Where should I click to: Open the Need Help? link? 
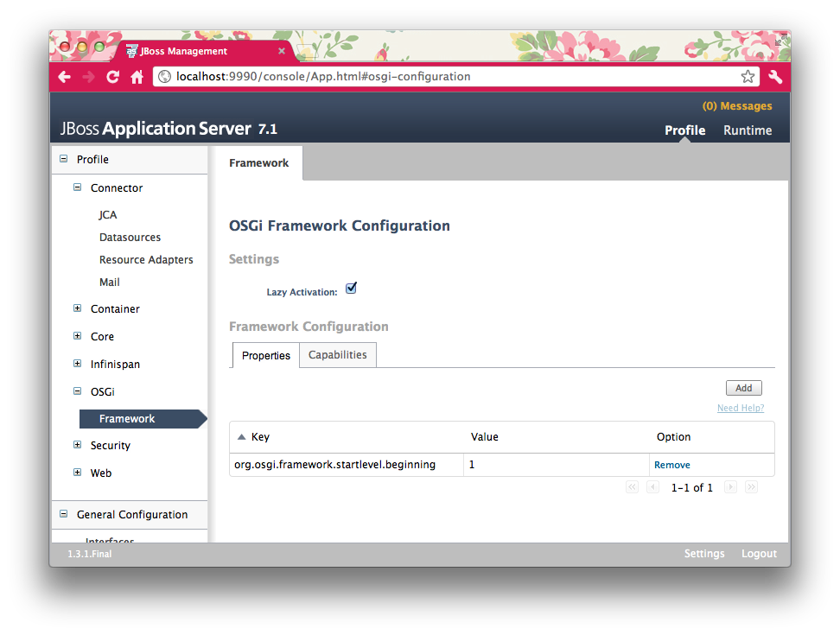(x=741, y=408)
